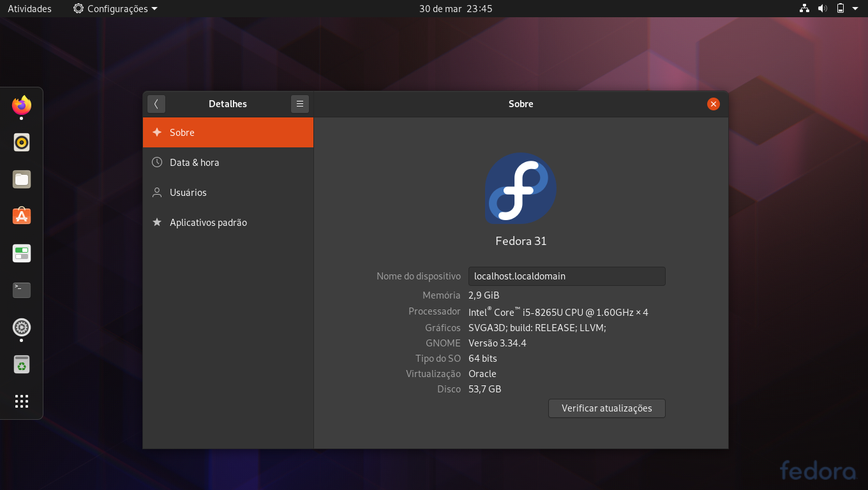
Task: Click the Tipo do SO label
Action: [x=438, y=359]
